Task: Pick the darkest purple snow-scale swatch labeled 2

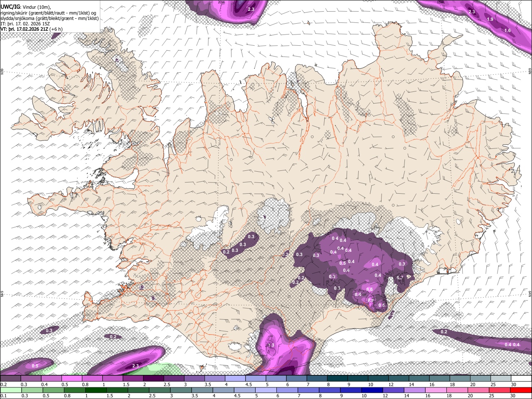Action: click(x=153, y=378)
